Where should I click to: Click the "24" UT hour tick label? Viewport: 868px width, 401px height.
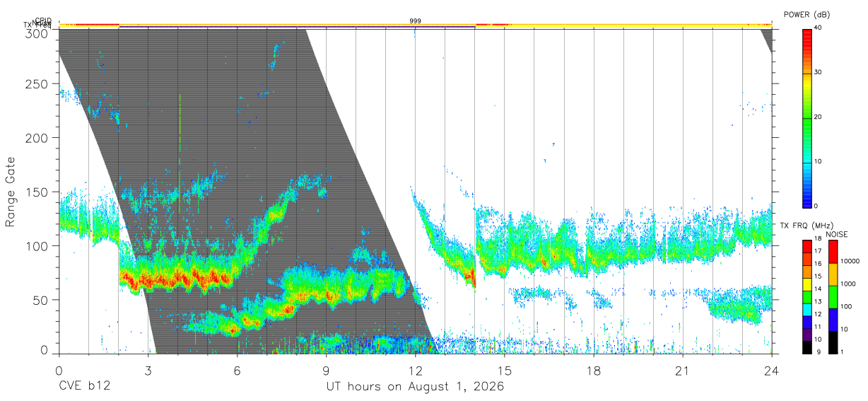pos(772,371)
